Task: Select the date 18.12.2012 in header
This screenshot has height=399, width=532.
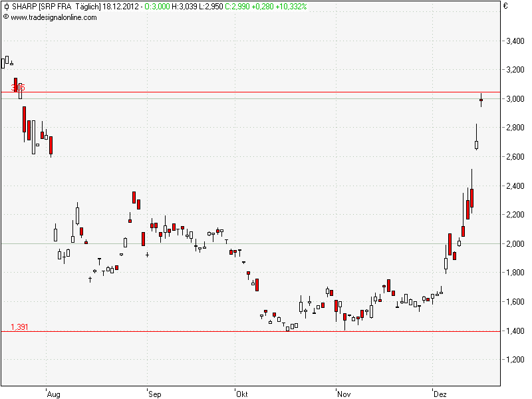Action: pos(120,7)
